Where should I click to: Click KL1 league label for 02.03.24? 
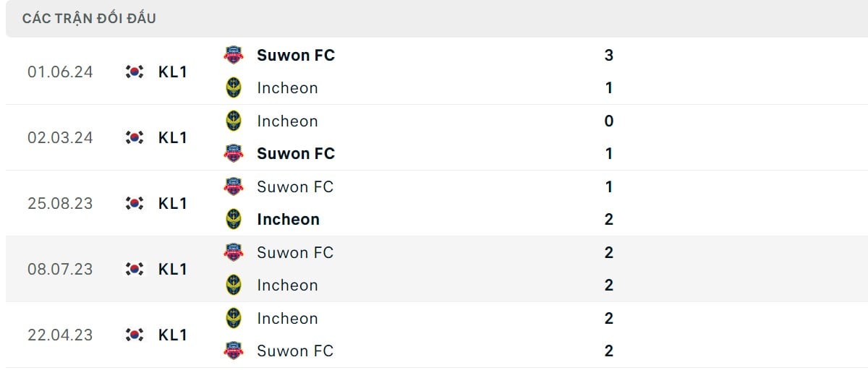coord(173,137)
